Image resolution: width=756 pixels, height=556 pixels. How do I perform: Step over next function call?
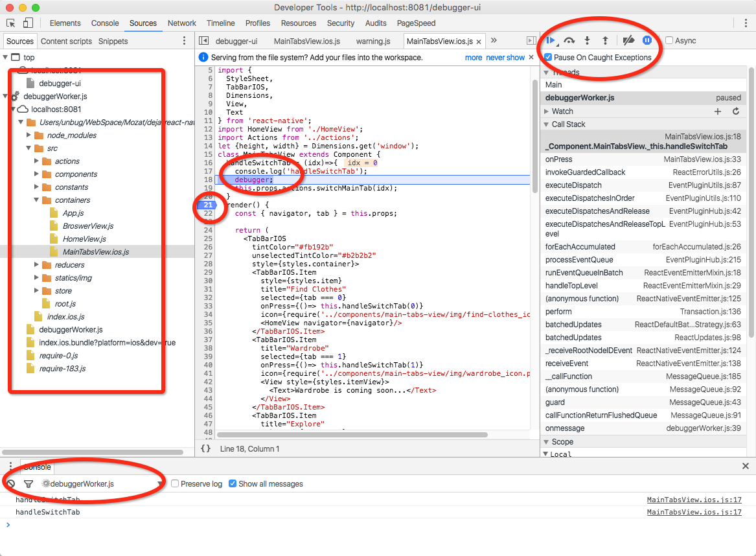pos(569,41)
